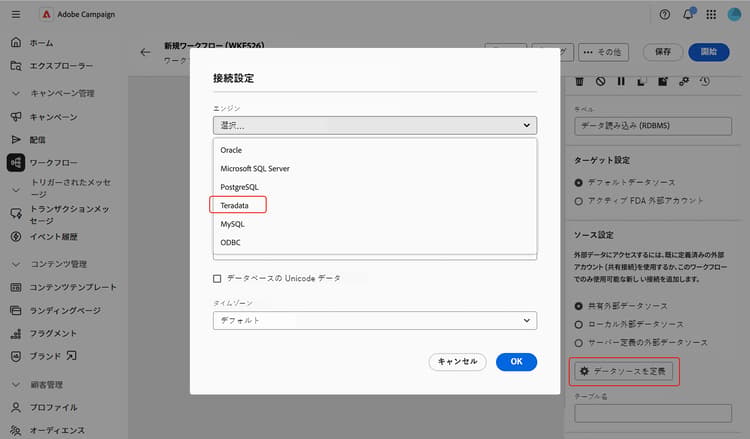Click the history clock icon in toolbar
750x439 pixels.
pos(705,81)
